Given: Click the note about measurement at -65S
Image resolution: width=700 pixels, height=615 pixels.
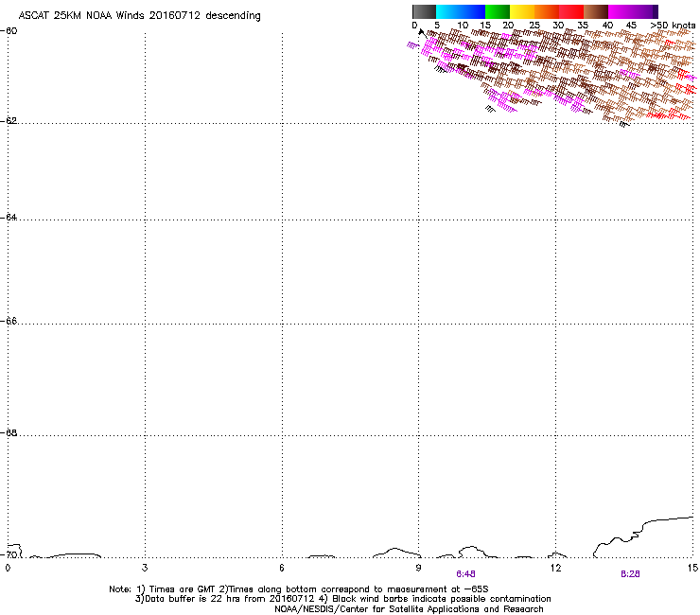Looking at the screenshot, I should (354, 589).
